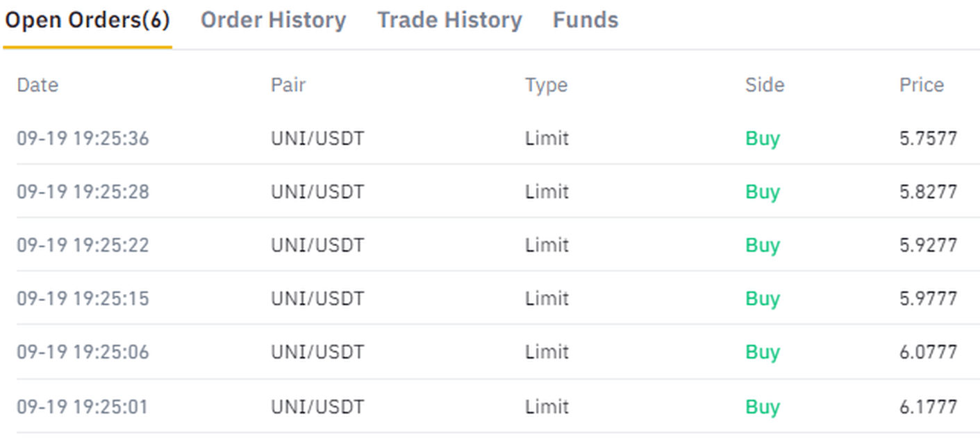
Task: Click the price 6.1777
Action: point(929,407)
